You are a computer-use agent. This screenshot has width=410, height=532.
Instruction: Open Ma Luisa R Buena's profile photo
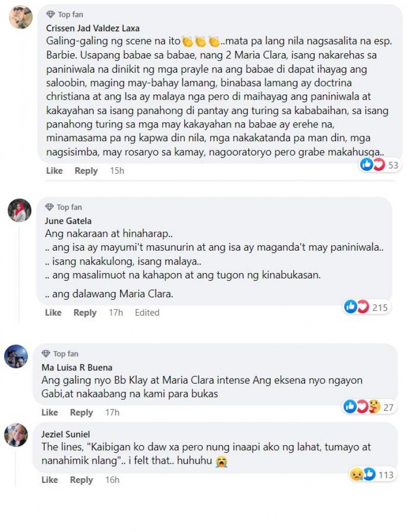point(16,356)
